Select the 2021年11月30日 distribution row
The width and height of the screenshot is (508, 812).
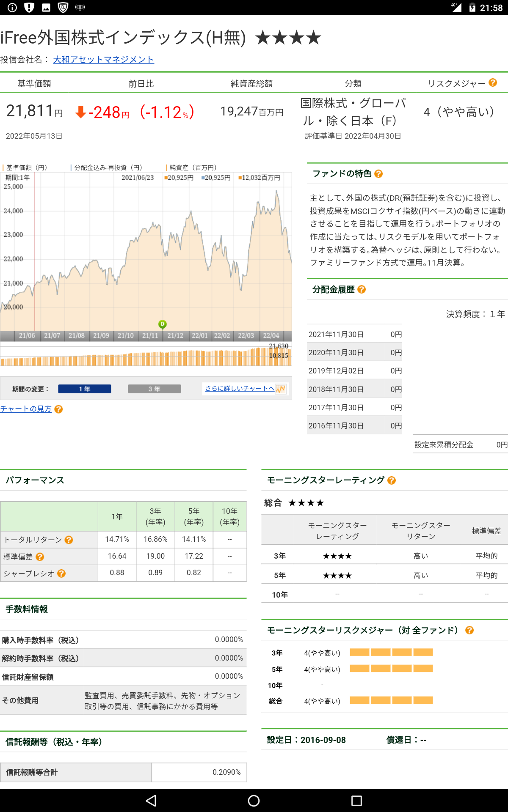pyautogui.click(x=354, y=335)
